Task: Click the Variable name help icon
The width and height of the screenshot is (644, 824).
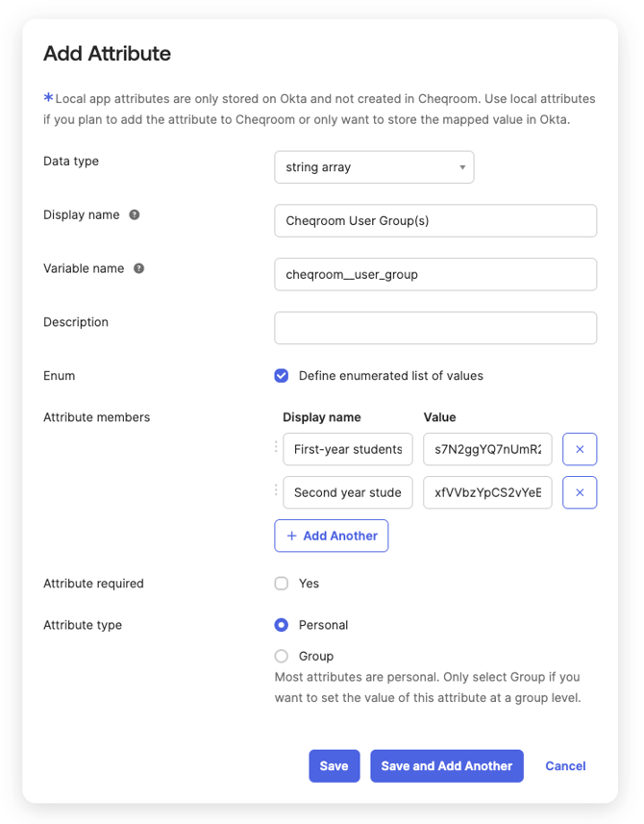Action: click(138, 269)
